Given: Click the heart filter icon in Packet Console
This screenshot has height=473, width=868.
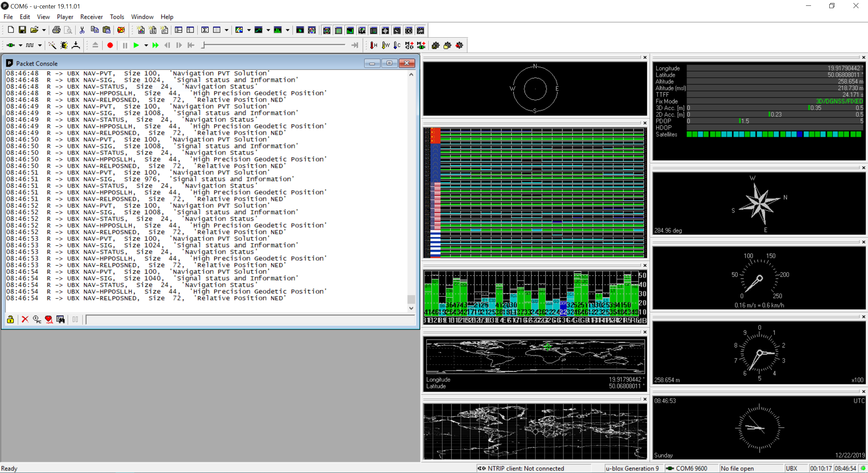Looking at the screenshot, I should [x=48, y=319].
